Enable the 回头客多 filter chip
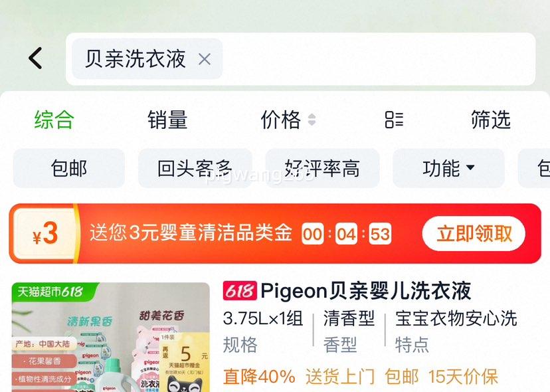The width and height of the screenshot is (550, 392). pos(195,168)
